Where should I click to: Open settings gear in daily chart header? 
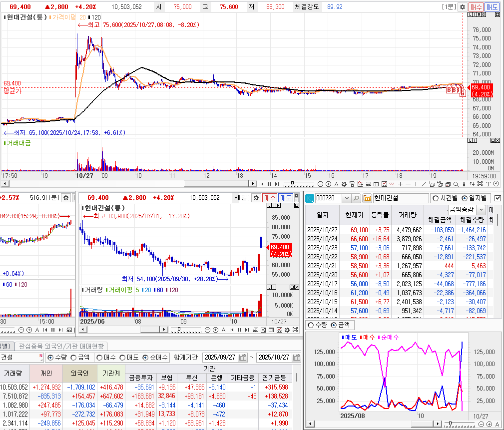pyautogui.click(x=256, y=198)
